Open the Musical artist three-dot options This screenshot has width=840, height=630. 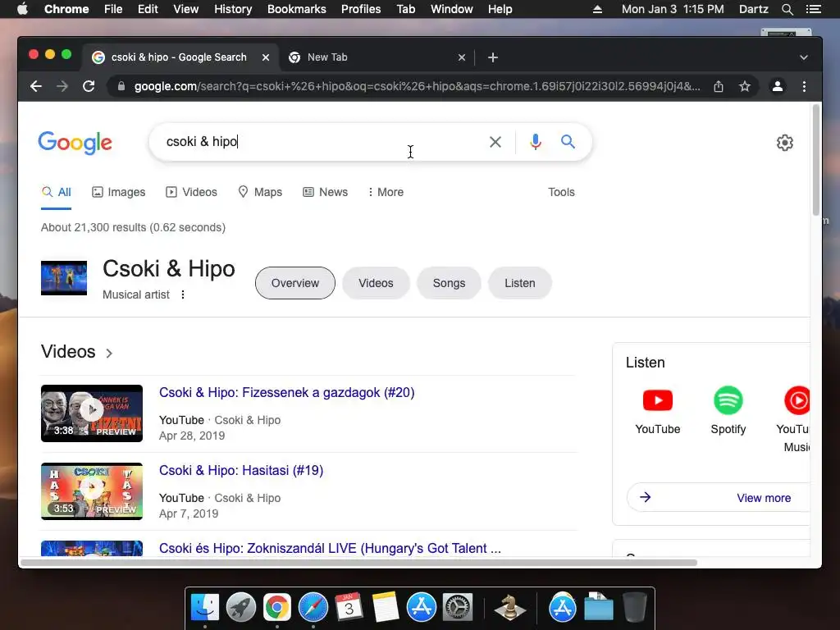click(183, 294)
